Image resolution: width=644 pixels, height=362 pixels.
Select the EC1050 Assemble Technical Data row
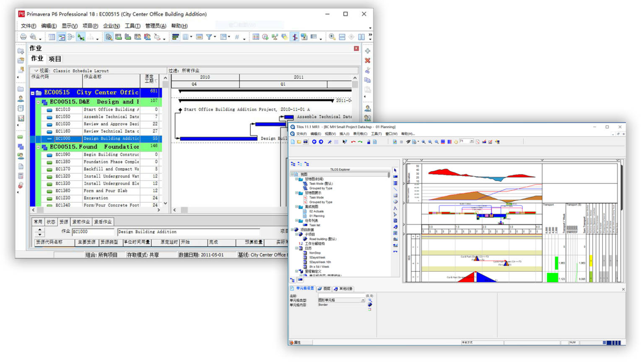point(95,117)
